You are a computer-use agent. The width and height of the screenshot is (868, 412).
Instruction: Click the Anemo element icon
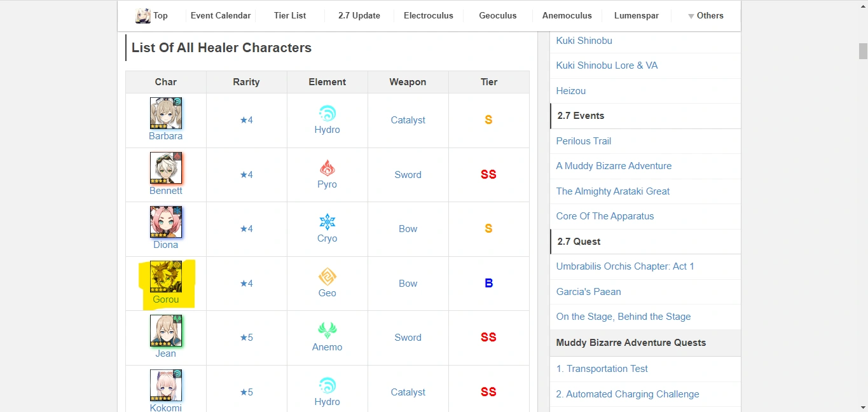pyautogui.click(x=327, y=331)
